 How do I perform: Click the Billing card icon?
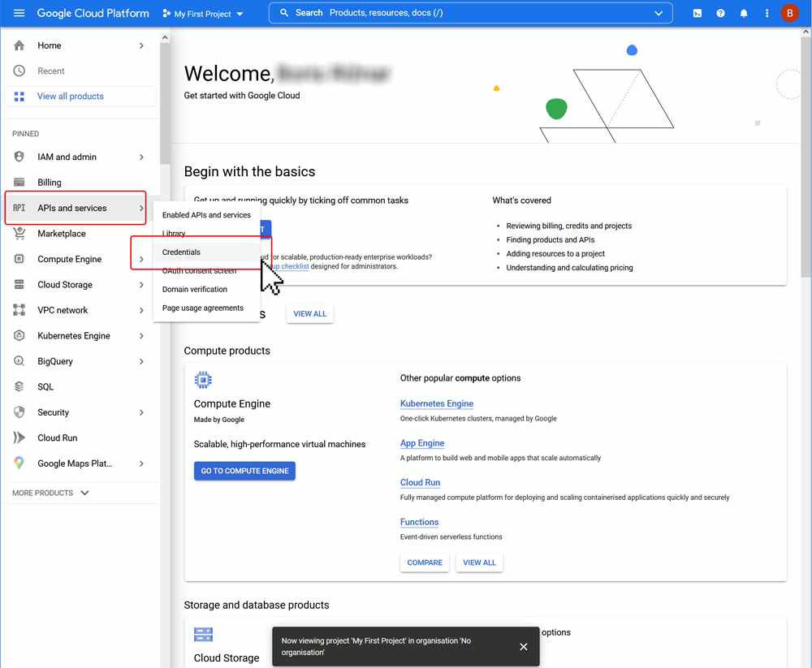tap(19, 183)
